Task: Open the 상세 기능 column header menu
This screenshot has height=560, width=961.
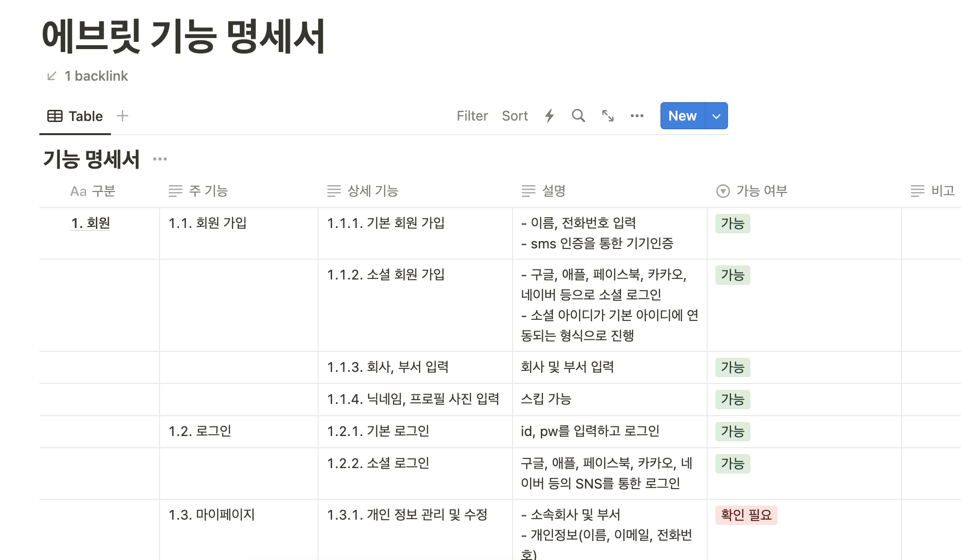Action: click(373, 191)
